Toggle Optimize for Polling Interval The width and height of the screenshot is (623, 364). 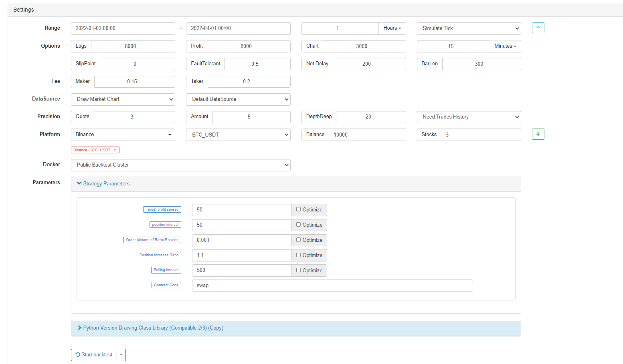[x=298, y=270]
